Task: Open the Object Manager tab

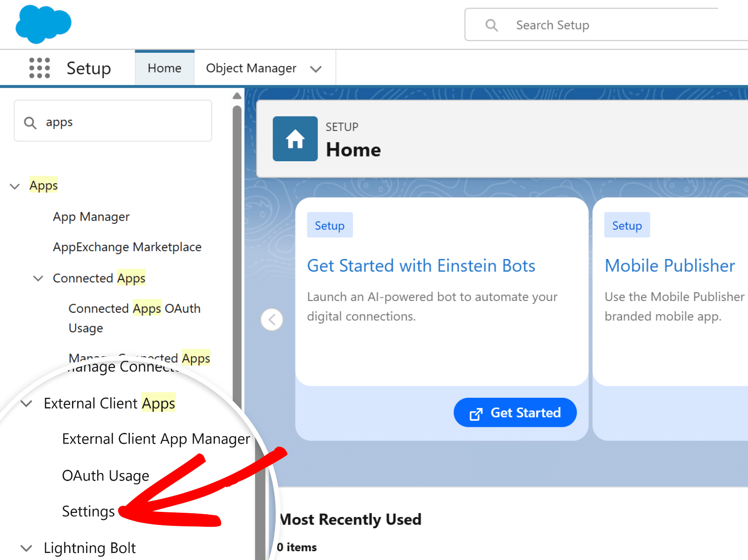Action: [251, 68]
